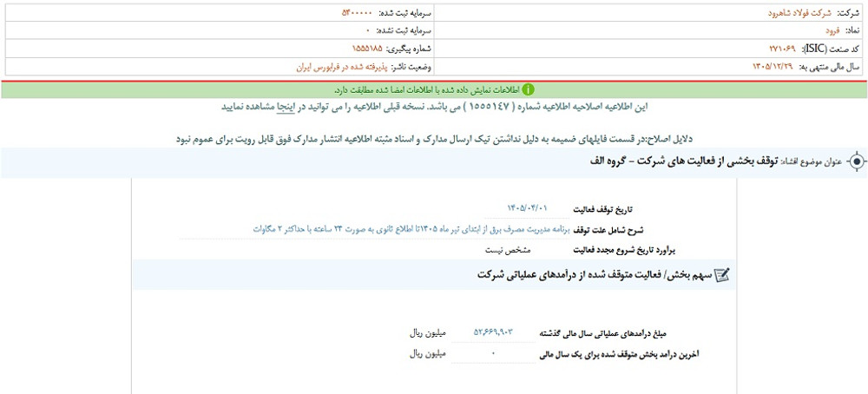This screenshot has width=868, height=394.
Task: Click the restart estimate value مشخص نیست
Action: [x=508, y=250]
